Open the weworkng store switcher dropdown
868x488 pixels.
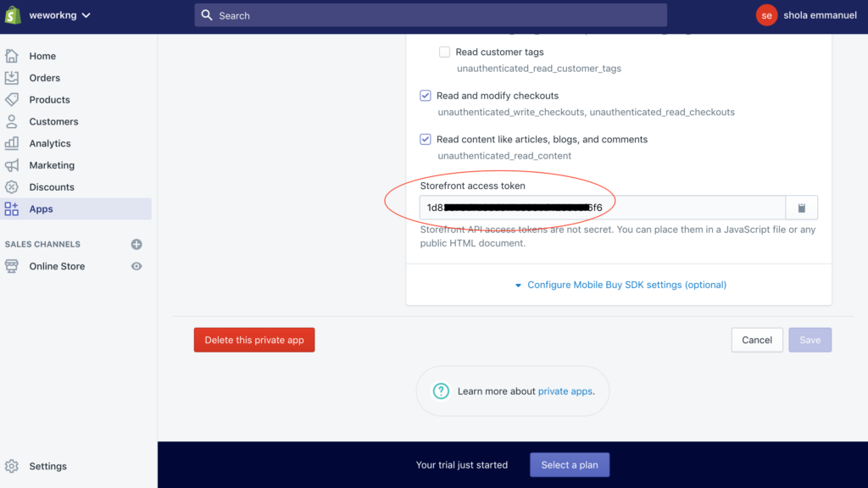click(x=59, y=15)
